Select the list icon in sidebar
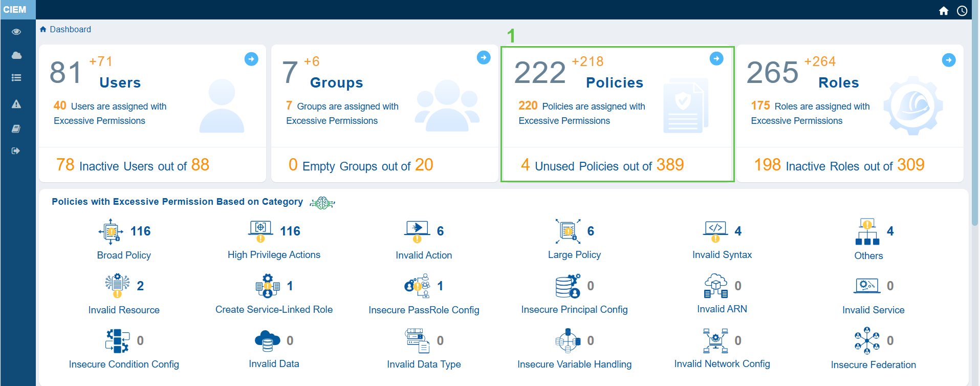980x386 pixels. pyautogui.click(x=16, y=78)
